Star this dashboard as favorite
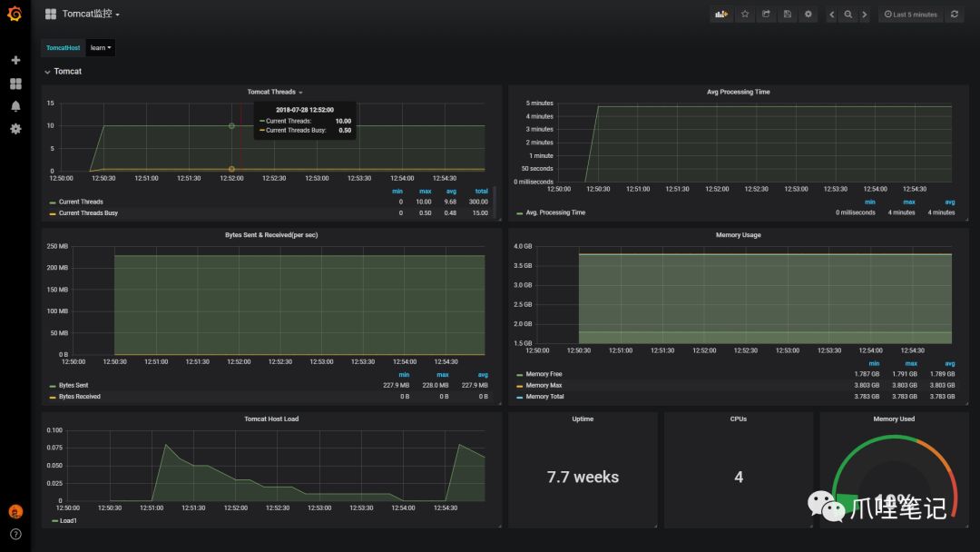980x552 pixels. coord(744,14)
